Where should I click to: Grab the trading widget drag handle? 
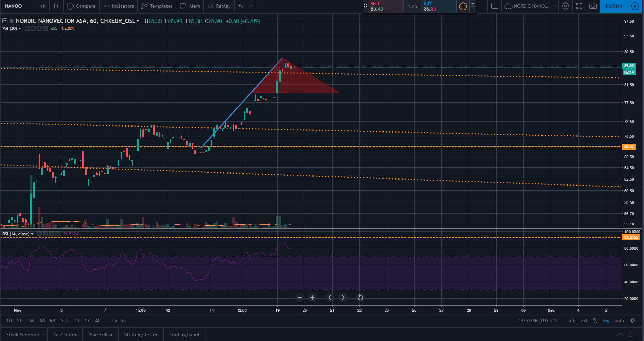[x=365, y=6]
